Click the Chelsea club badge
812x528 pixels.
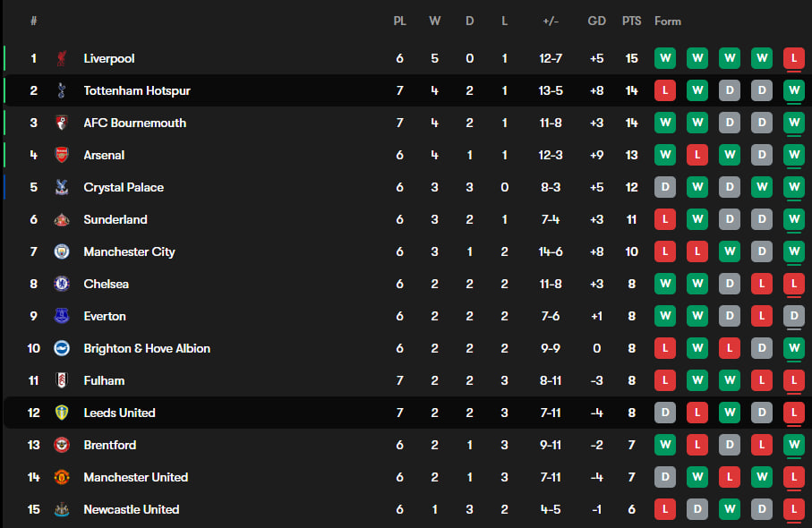(x=62, y=284)
